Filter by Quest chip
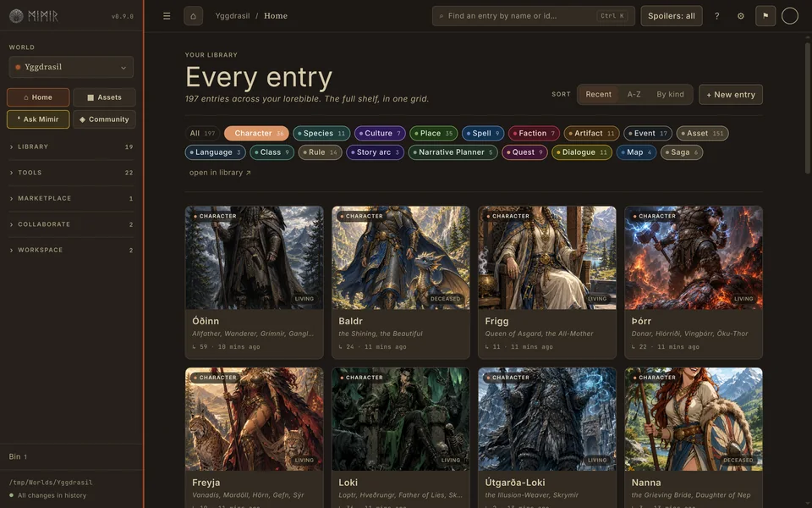 [524, 152]
